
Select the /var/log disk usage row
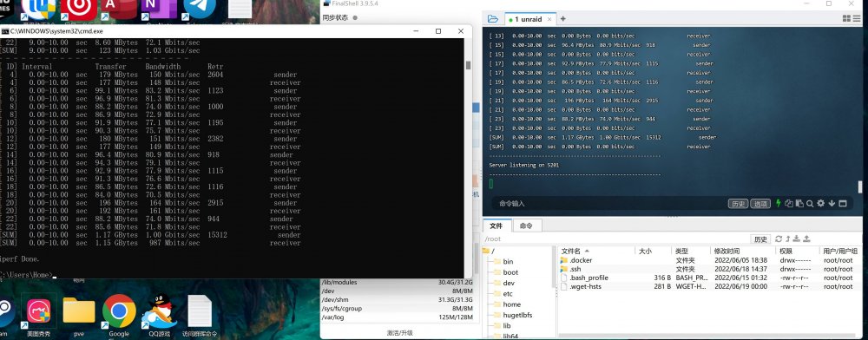pos(397,317)
